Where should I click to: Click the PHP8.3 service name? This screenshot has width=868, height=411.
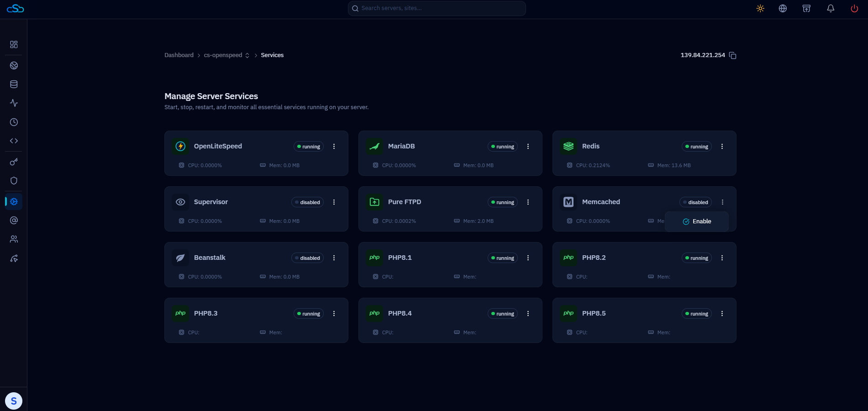tap(206, 313)
